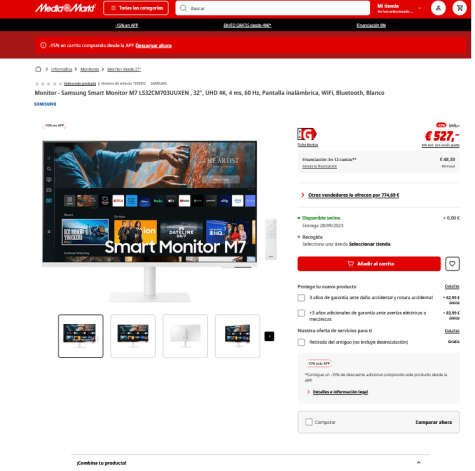Check the 3-year accidental damage warranty box
This screenshot has width=475, height=471.
click(x=301, y=298)
